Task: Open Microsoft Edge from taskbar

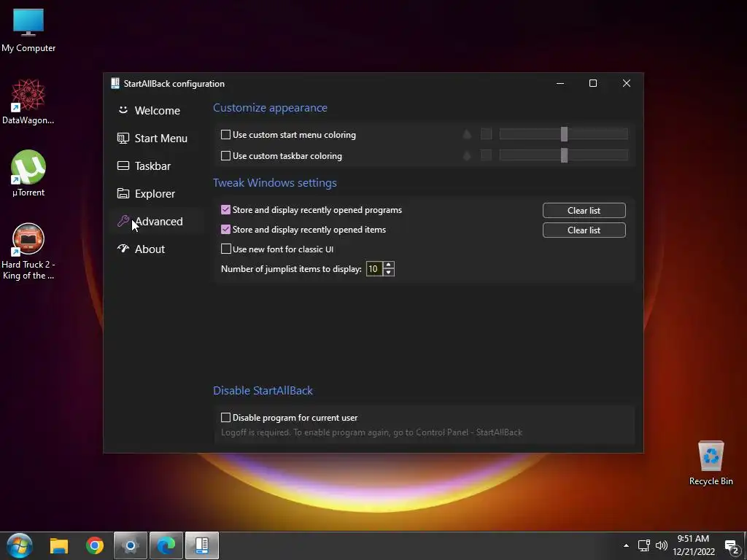Action: pyautogui.click(x=166, y=545)
